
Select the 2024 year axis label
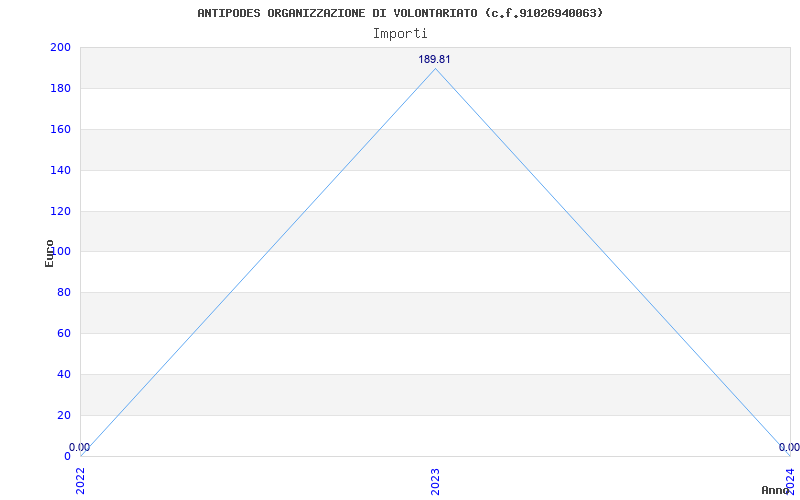click(790, 482)
